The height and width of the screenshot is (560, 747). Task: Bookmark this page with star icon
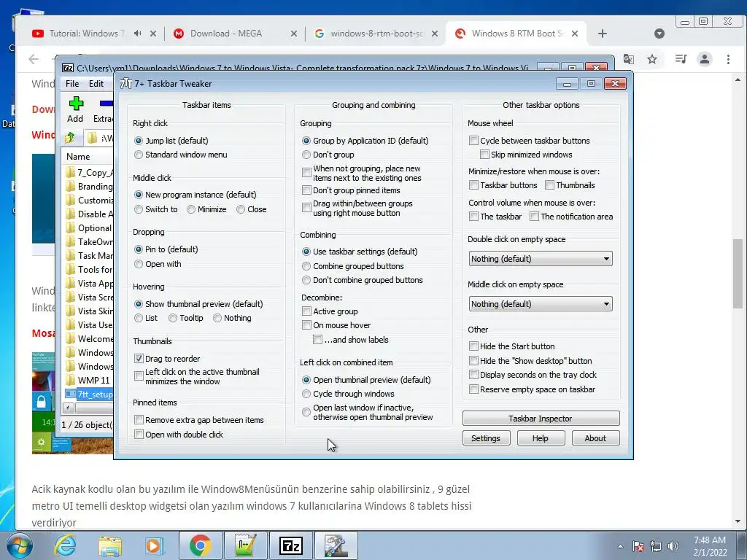point(652,59)
